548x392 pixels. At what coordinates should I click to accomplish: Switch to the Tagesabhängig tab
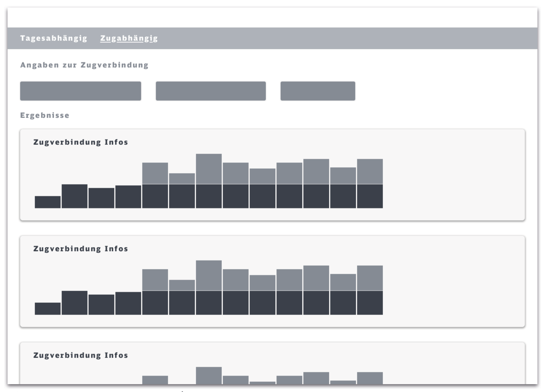(54, 38)
